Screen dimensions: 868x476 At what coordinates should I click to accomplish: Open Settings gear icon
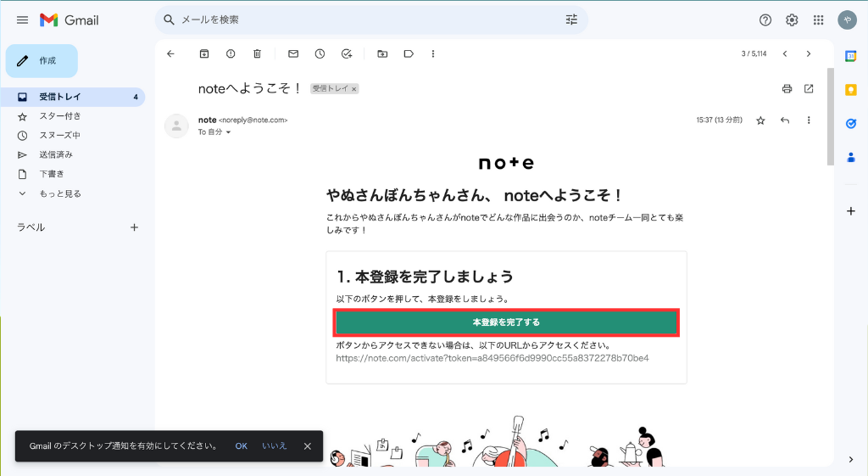792,20
